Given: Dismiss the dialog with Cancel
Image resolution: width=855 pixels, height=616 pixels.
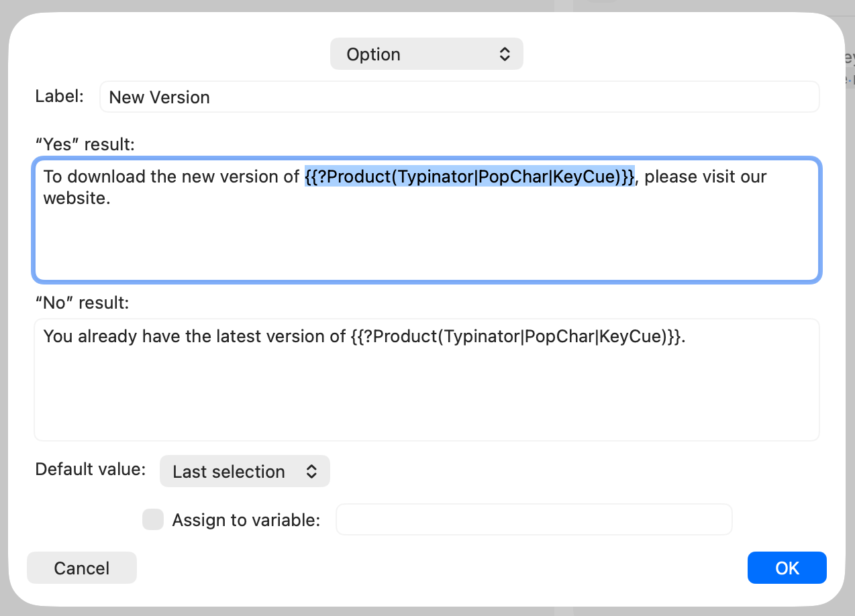Looking at the screenshot, I should point(81,568).
